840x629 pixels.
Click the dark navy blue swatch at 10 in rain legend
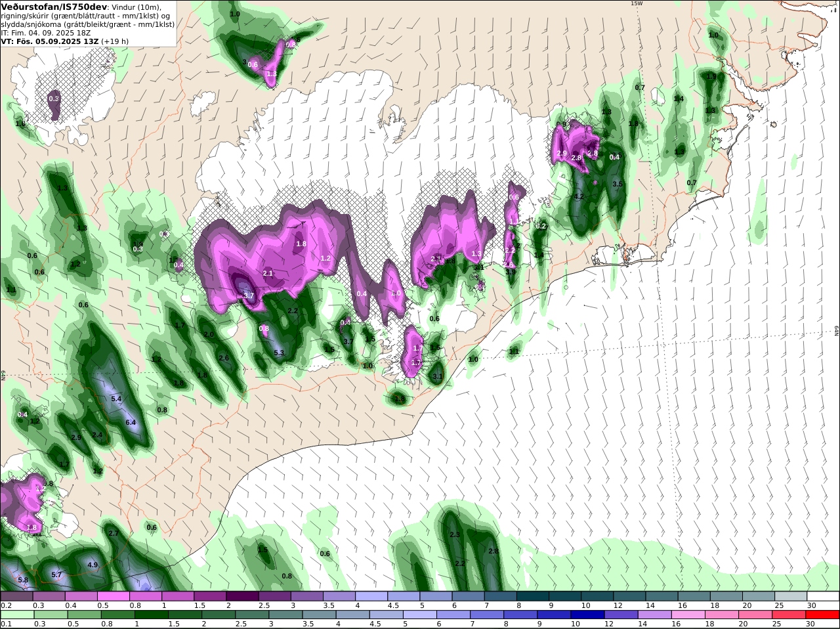(x=587, y=615)
